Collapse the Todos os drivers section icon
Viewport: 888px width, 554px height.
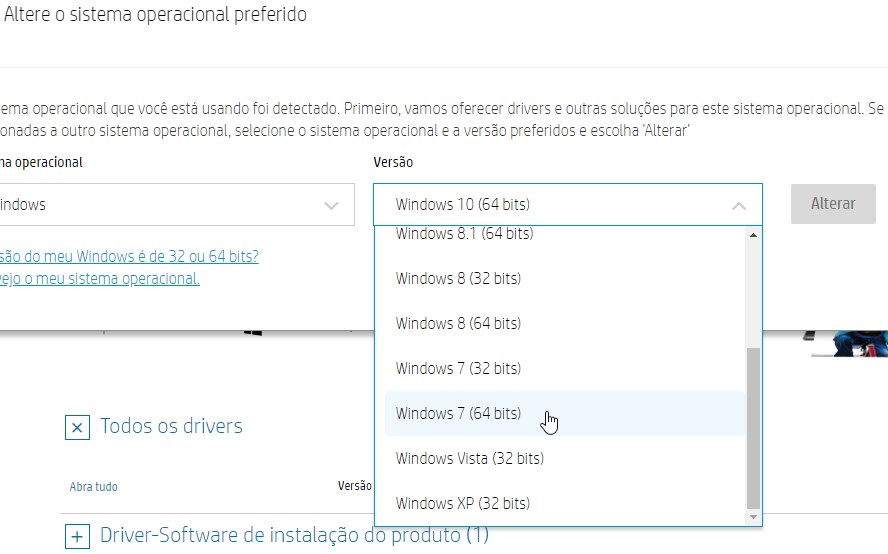(77, 428)
